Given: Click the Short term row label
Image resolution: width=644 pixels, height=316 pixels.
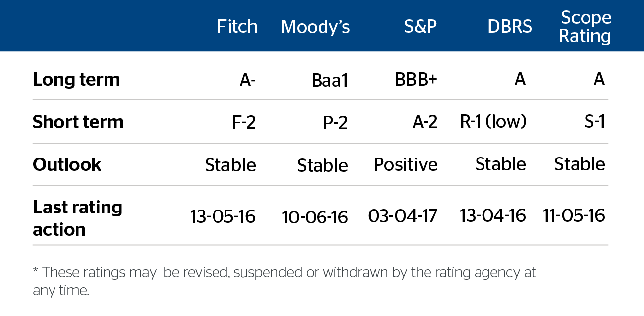Looking at the screenshot, I should coord(78,122).
